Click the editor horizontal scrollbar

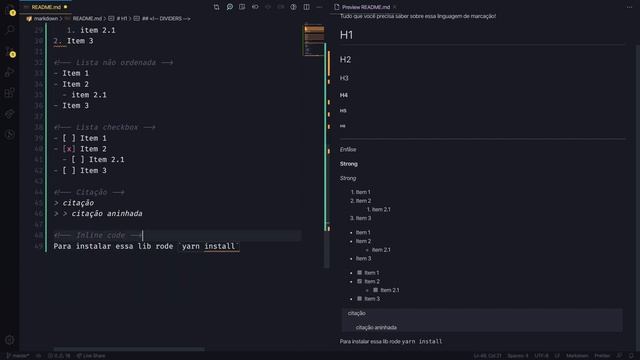click(129, 349)
